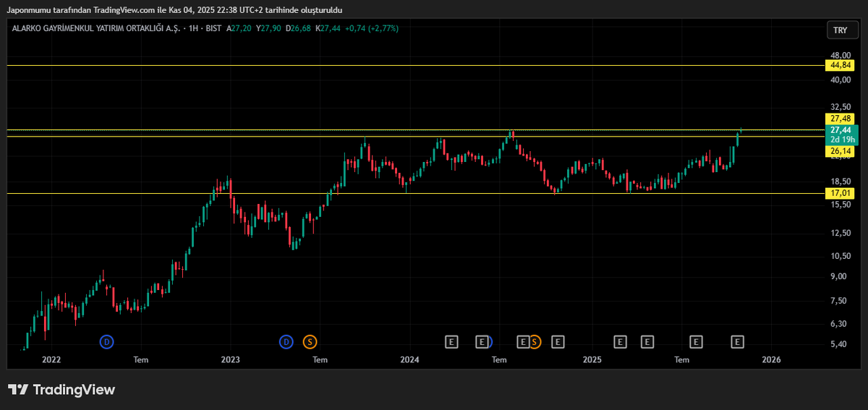The height and width of the screenshot is (410, 868).
Task: Click the E marker beside the orange S in 2024
Action: click(523, 341)
